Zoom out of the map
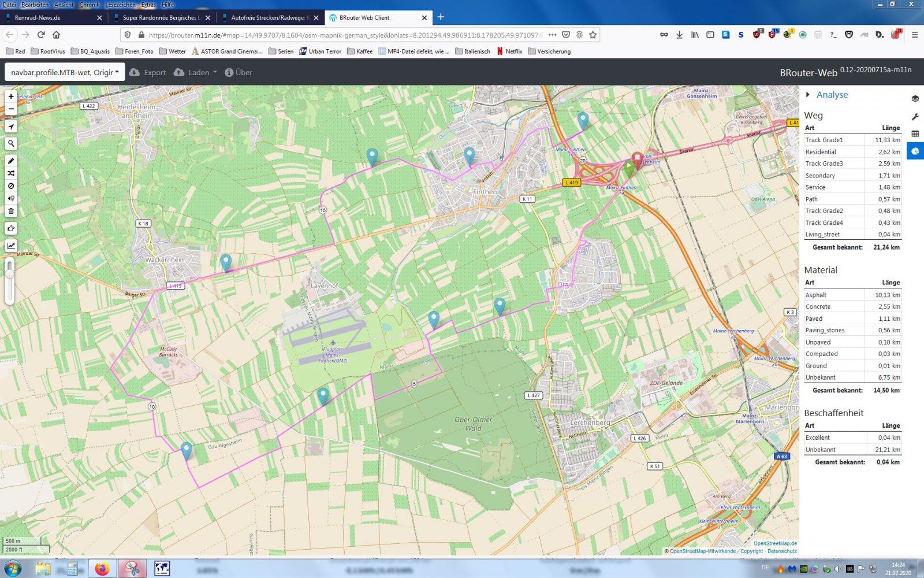The height and width of the screenshot is (578, 924). 11,109
